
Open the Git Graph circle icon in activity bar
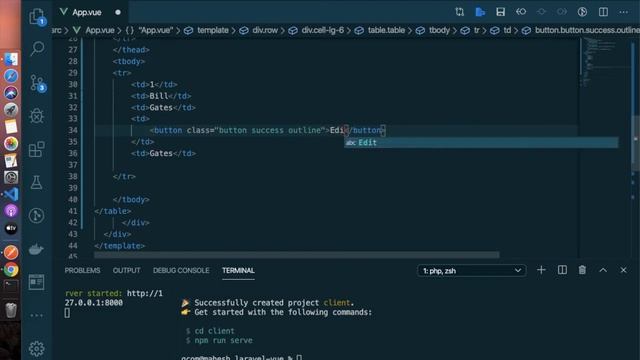[x=36, y=216]
